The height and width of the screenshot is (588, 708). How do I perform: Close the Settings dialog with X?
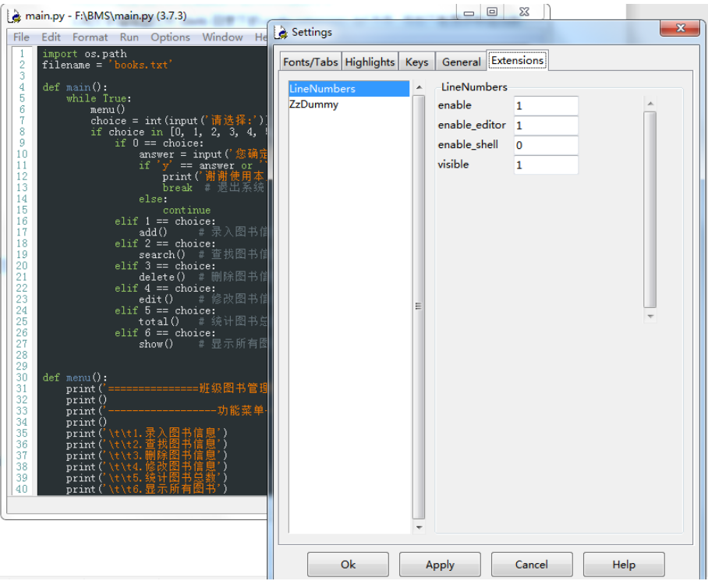(681, 28)
